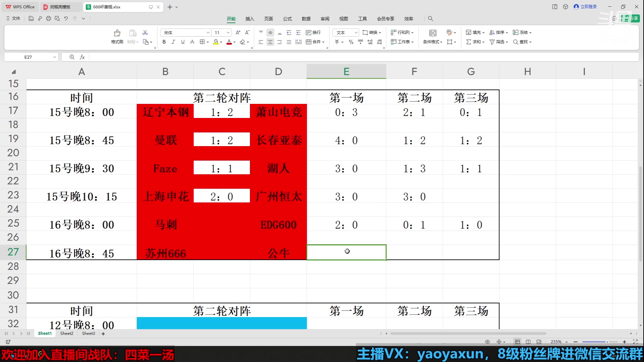Toggle Bold formatting
The height and width of the screenshot is (362, 644).
pos(164,42)
